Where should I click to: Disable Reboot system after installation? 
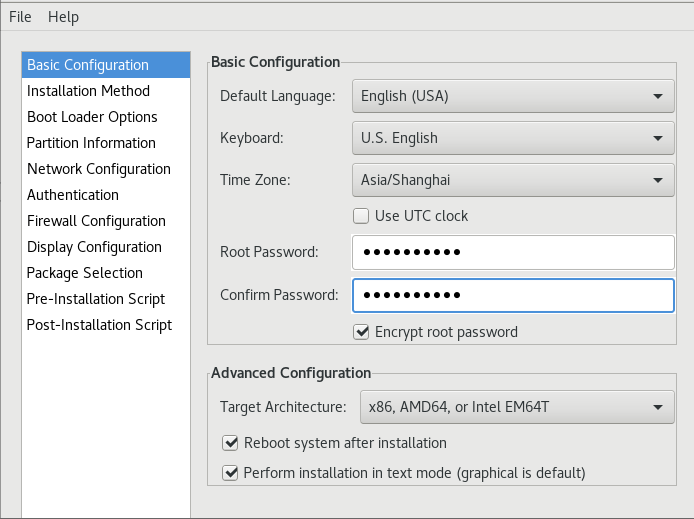point(231,443)
